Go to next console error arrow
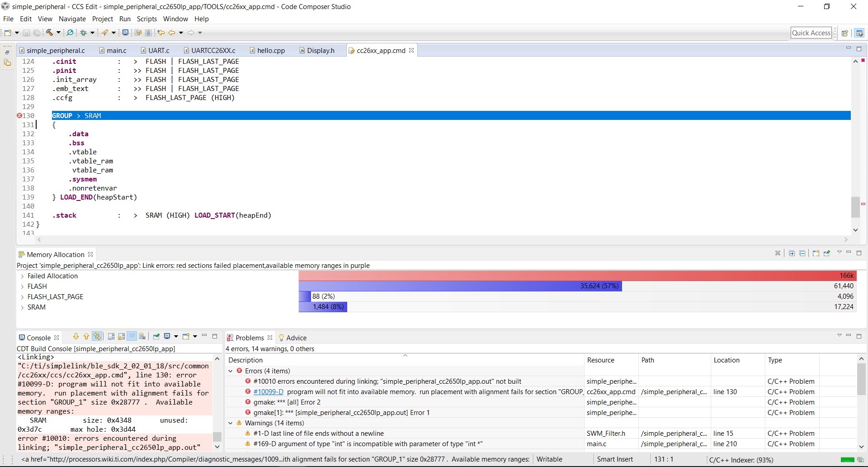 click(x=76, y=336)
